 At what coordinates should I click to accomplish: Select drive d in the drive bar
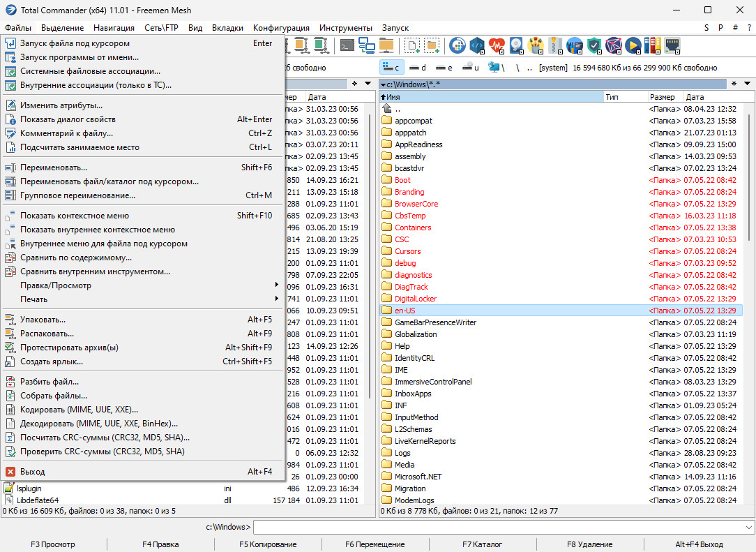point(418,68)
